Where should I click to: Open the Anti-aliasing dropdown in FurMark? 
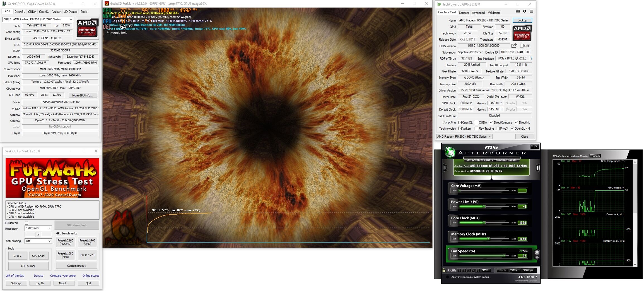pyautogui.click(x=38, y=241)
